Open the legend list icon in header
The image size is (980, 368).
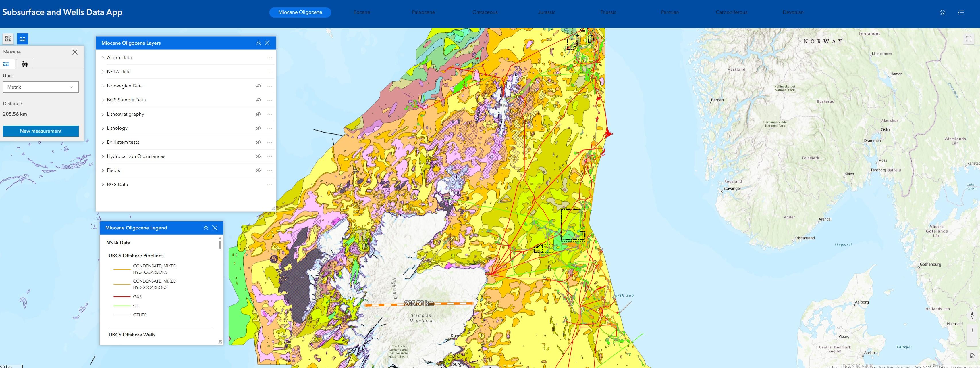(961, 12)
